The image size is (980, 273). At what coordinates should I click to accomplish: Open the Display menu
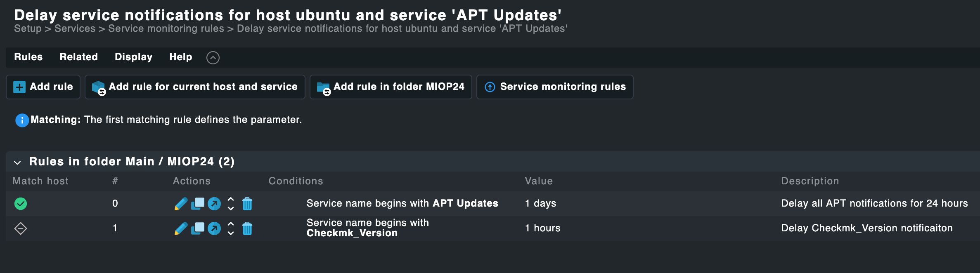[133, 57]
